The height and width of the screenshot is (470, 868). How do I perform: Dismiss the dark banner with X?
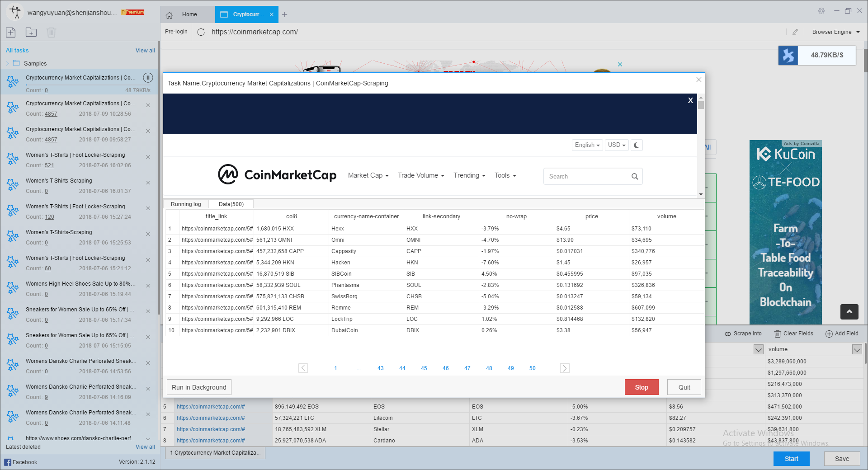690,100
